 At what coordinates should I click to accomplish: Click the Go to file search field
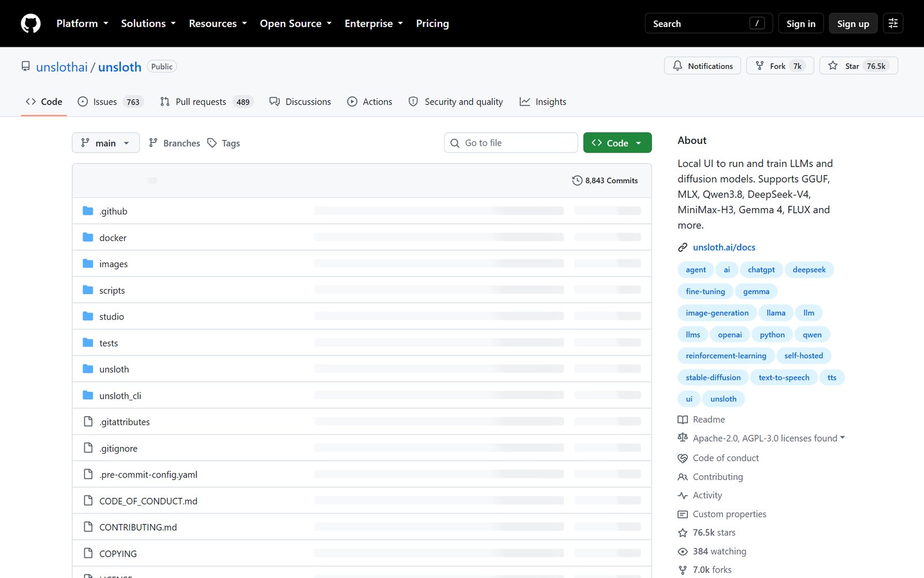(x=511, y=143)
